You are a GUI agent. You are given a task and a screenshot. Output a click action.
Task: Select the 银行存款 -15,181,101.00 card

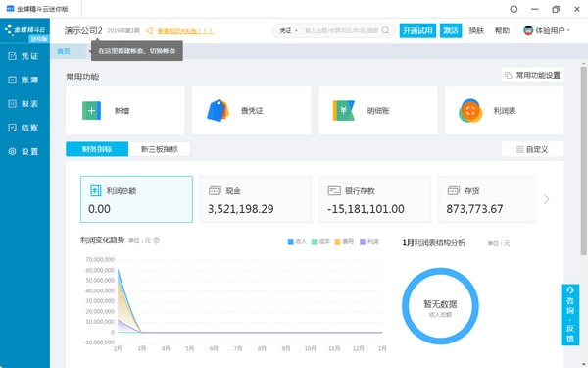pos(375,199)
